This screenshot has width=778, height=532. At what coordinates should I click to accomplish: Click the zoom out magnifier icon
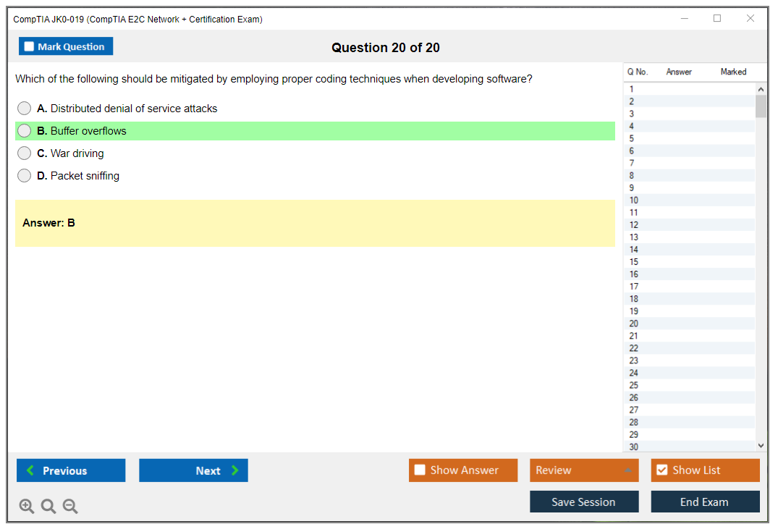click(70, 507)
